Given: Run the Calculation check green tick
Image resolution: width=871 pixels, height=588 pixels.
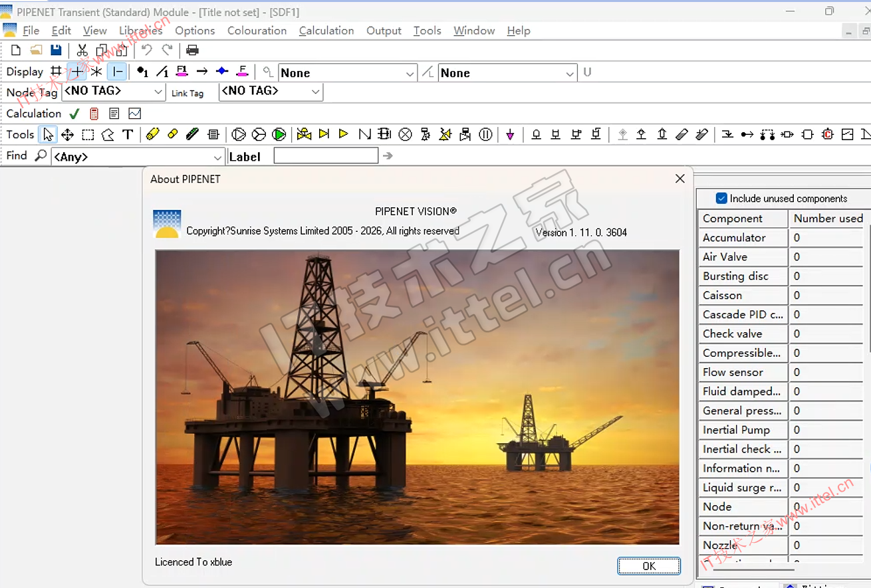Looking at the screenshot, I should tap(74, 114).
